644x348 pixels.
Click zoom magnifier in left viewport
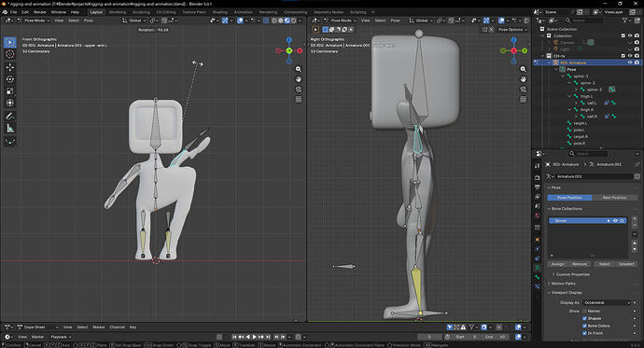pyautogui.click(x=299, y=69)
